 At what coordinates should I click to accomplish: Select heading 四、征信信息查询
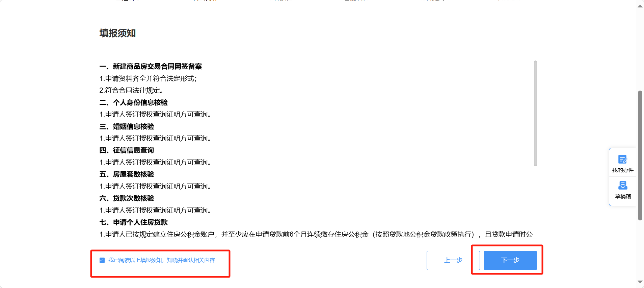pyautogui.click(x=127, y=150)
